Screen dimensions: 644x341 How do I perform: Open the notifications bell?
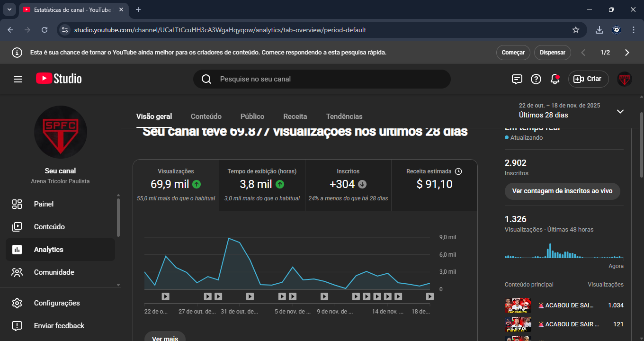pyautogui.click(x=555, y=79)
